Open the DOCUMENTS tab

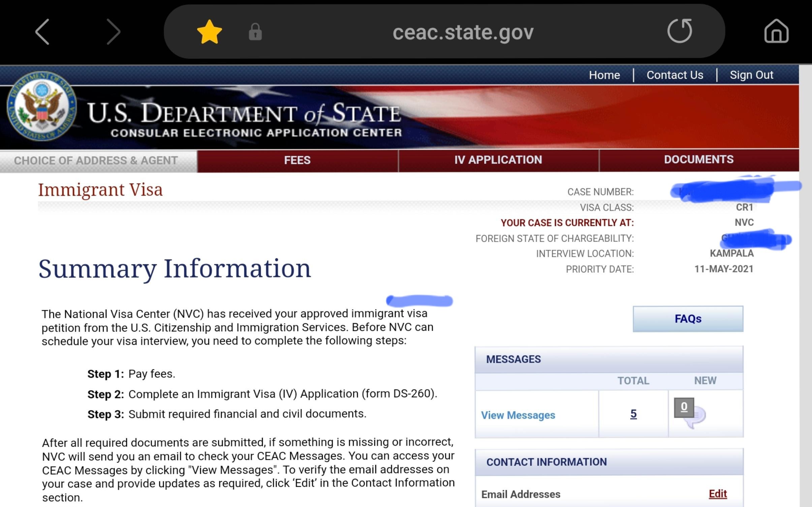(699, 160)
